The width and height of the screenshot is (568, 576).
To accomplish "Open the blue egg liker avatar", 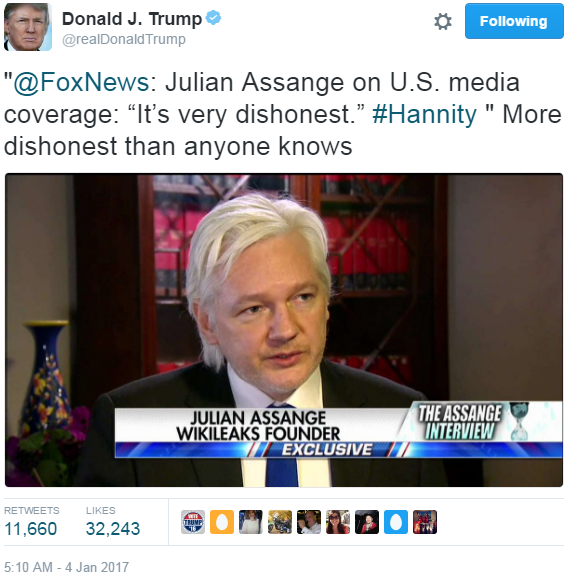I will pos(396,522).
